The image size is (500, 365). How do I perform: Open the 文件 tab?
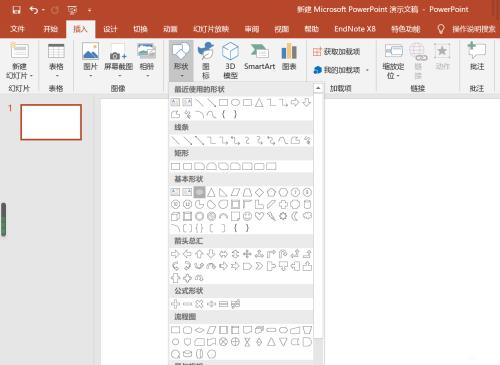click(17, 29)
